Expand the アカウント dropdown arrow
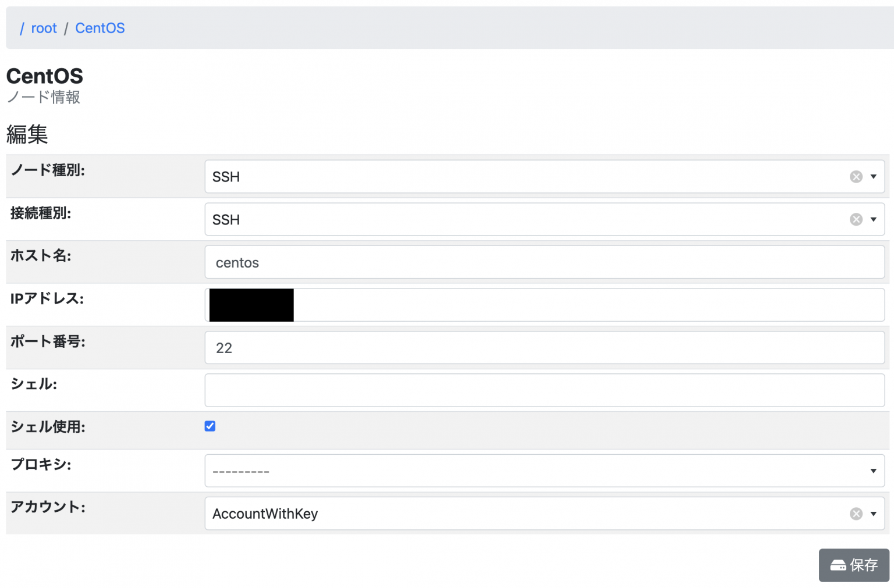Image resolution: width=894 pixels, height=588 pixels. click(873, 514)
